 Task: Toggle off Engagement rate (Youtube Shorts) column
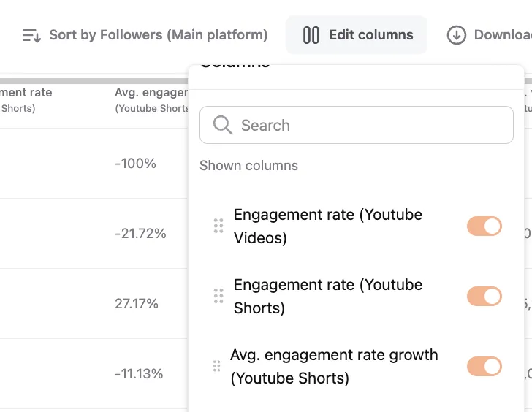click(484, 297)
